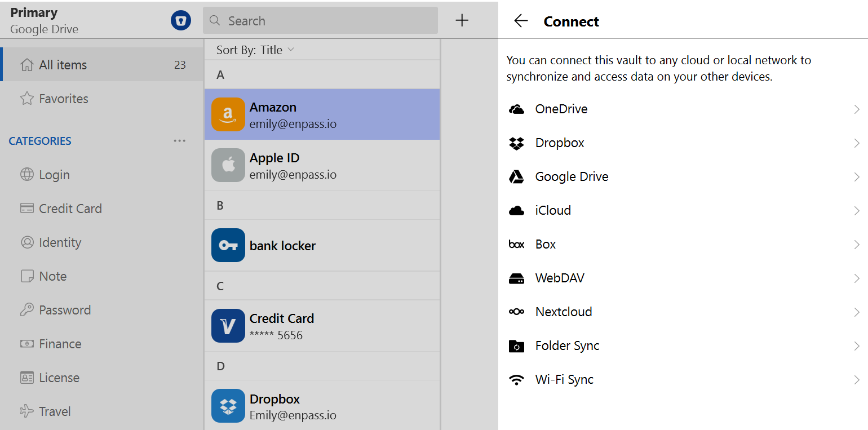The image size is (868, 430).
Task: Click the bank locker key icon
Action: point(228,245)
